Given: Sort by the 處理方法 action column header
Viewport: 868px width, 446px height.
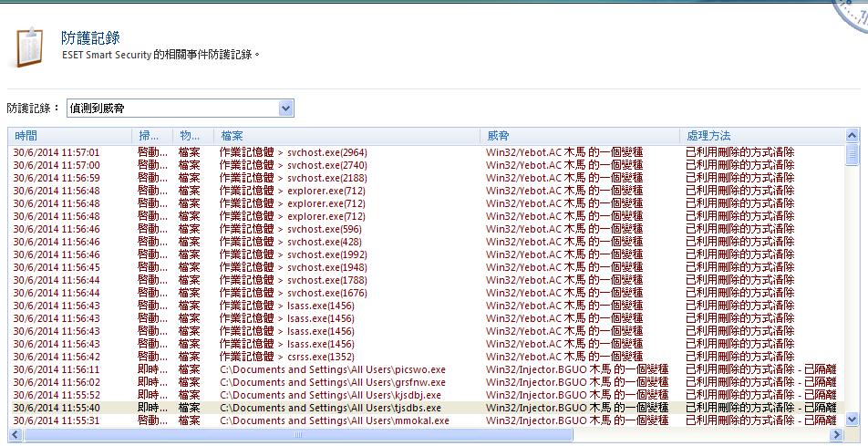Looking at the screenshot, I should tap(762, 136).
